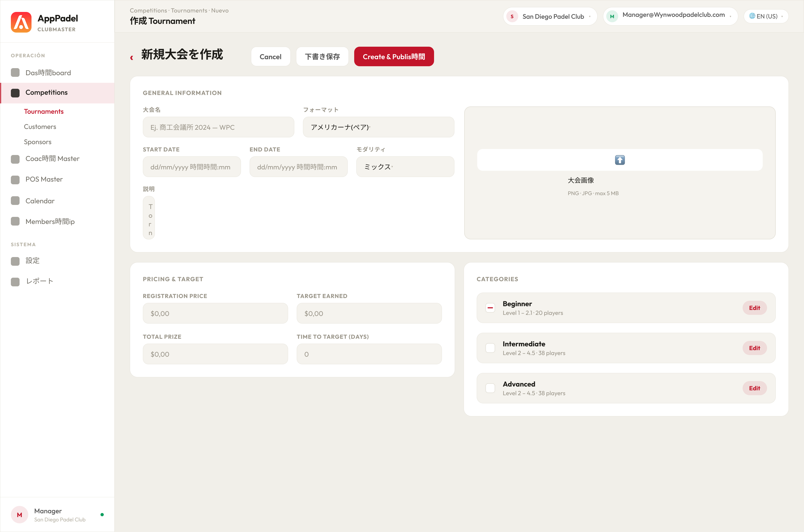Click the 説明 description text area

coord(149,218)
